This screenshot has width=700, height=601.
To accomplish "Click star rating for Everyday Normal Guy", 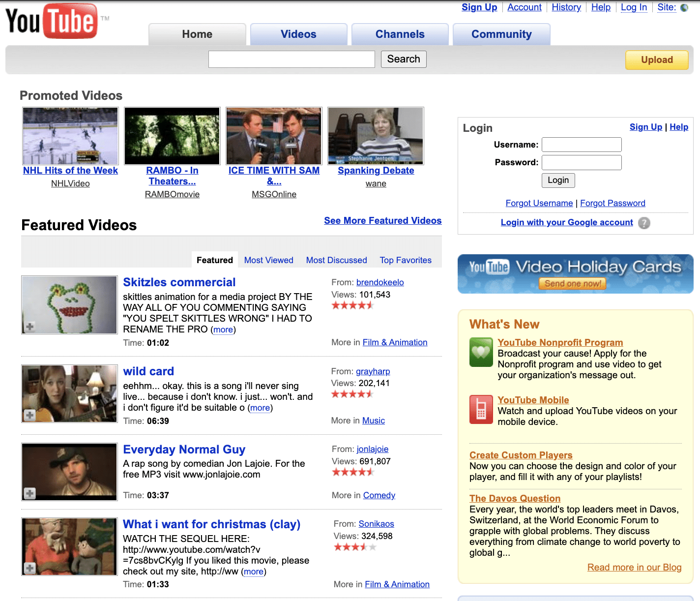I will (x=353, y=472).
